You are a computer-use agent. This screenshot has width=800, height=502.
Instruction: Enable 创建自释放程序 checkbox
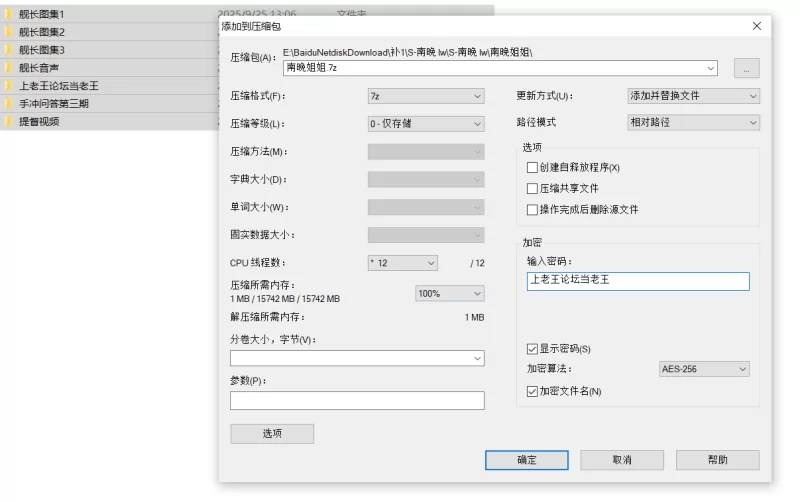point(532,168)
